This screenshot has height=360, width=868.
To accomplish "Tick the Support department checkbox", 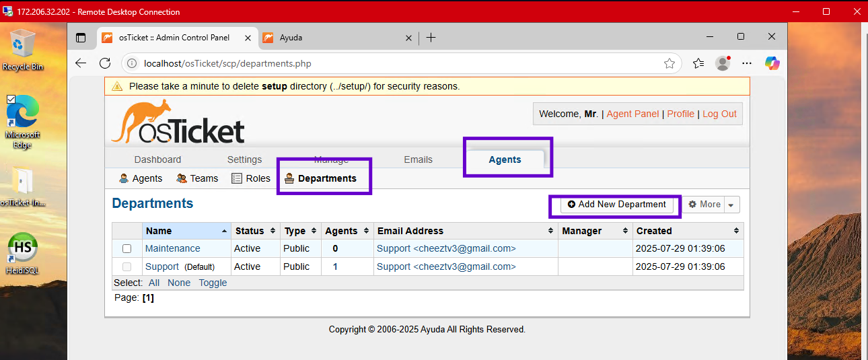I will coord(126,267).
